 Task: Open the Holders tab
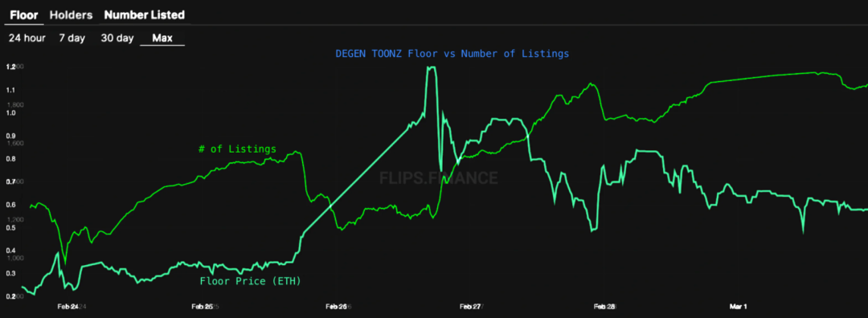pos(71,15)
